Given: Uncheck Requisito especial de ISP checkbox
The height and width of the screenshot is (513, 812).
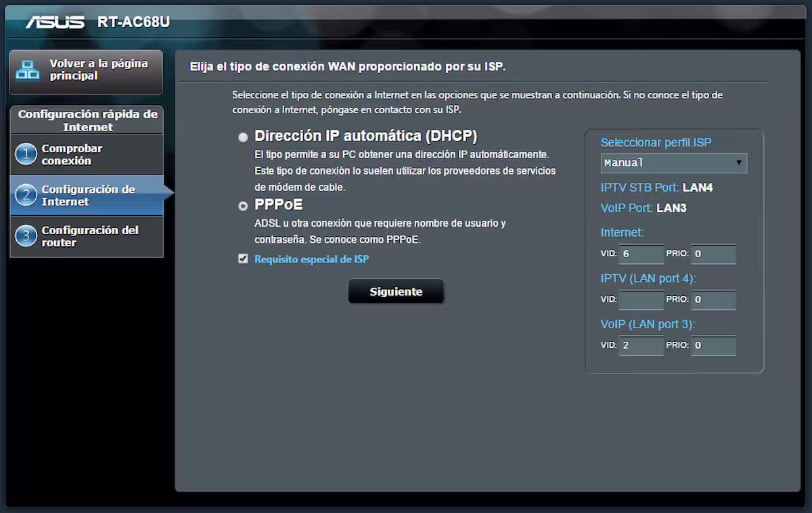Looking at the screenshot, I should [243, 259].
